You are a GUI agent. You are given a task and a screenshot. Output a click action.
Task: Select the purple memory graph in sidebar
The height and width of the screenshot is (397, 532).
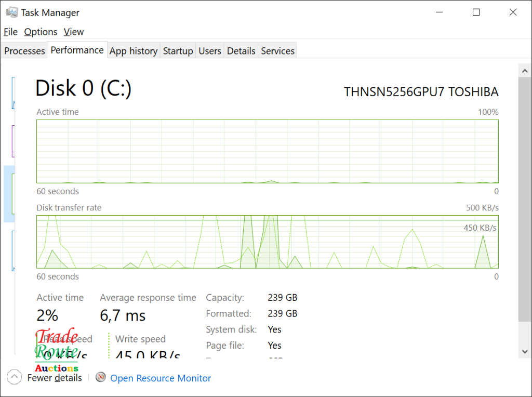[x=13, y=141]
